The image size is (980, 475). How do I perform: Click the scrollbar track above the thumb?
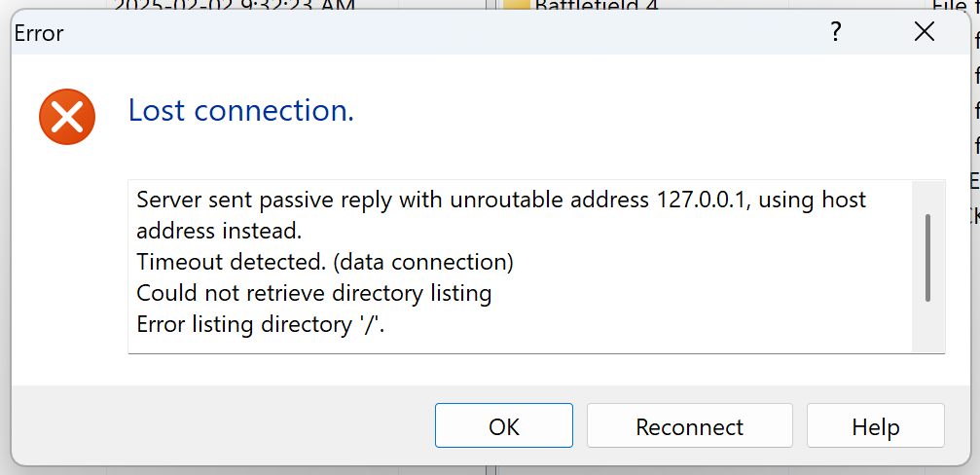tap(928, 198)
